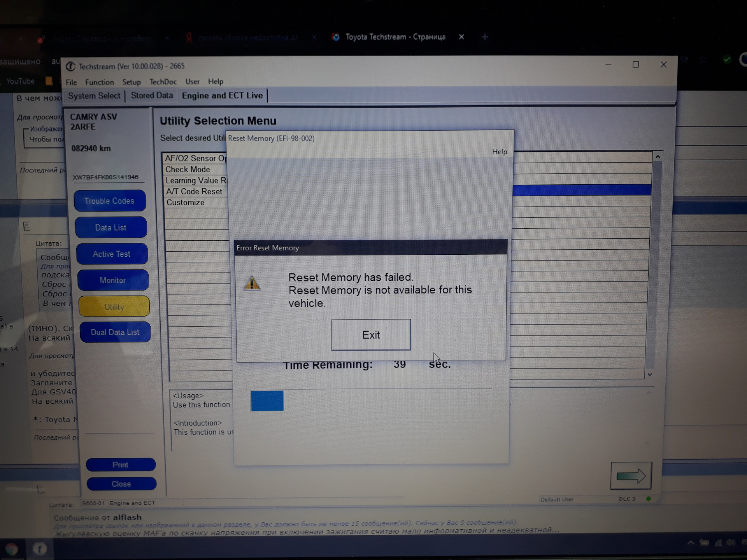Screen dimensions: 747x560
Task: Open the TechDoc menu
Action: tap(163, 82)
